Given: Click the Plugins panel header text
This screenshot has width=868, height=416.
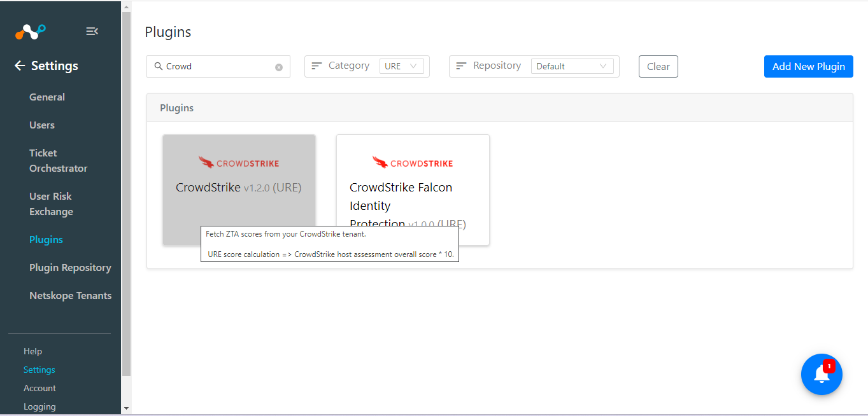Looking at the screenshot, I should [x=176, y=108].
